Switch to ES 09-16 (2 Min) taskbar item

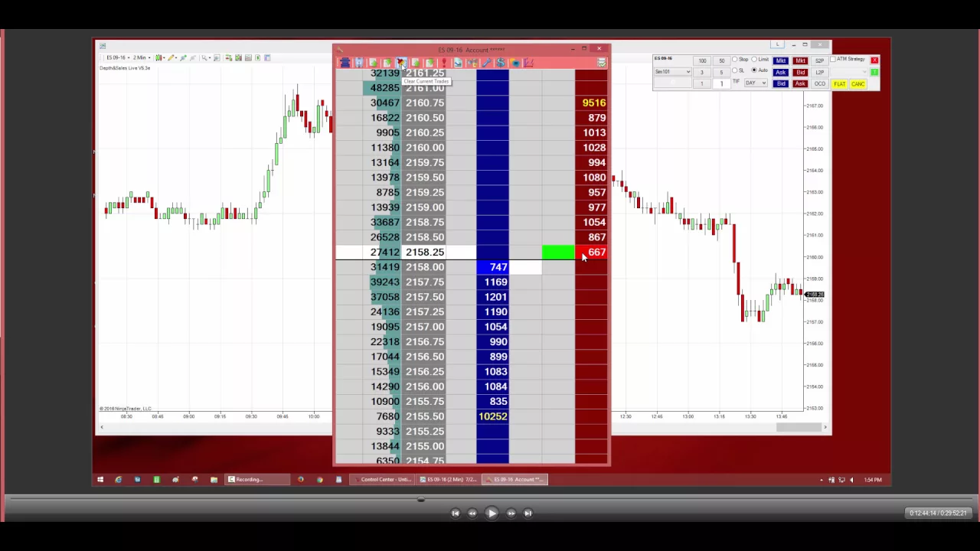point(449,480)
